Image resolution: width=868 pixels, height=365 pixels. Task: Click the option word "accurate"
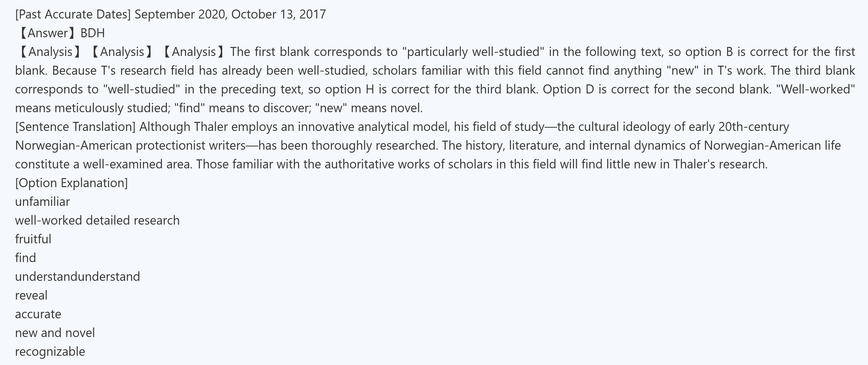[38, 314]
